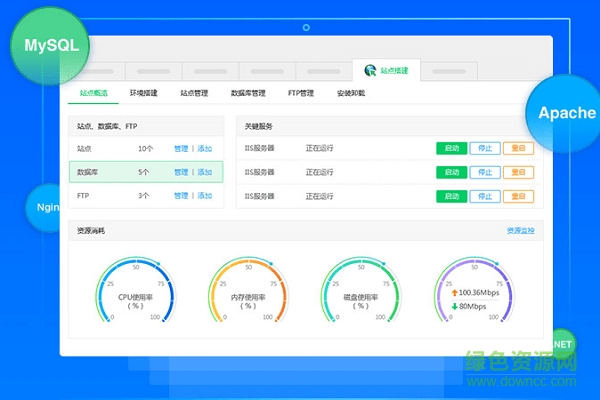Viewport: 600px width, 400px height.
Task: Click 管理 link in the 数据库 row
Action: point(180,172)
